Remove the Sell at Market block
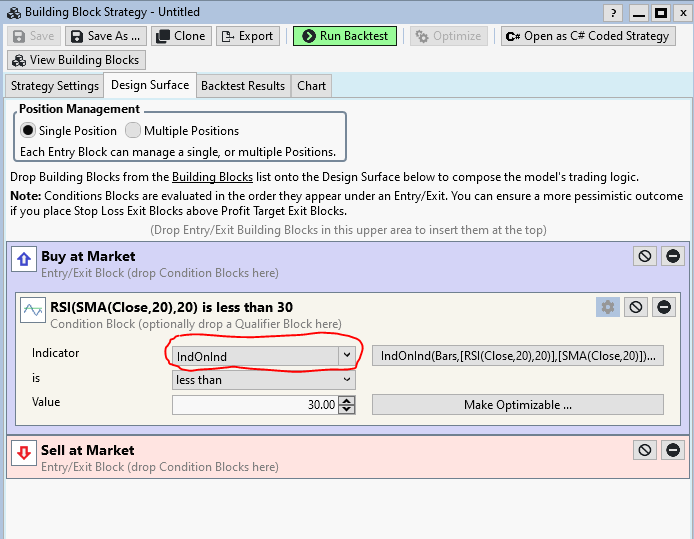This screenshot has height=539, width=694. point(673,450)
